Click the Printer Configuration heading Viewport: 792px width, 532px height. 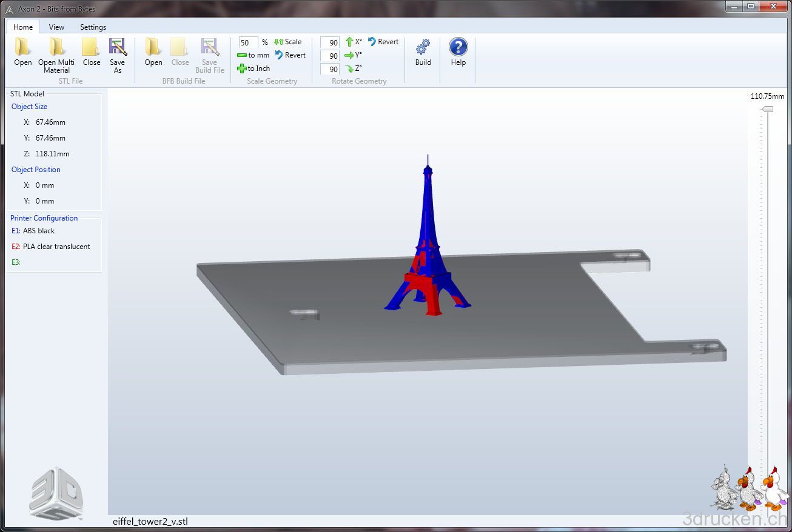[44, 218]
